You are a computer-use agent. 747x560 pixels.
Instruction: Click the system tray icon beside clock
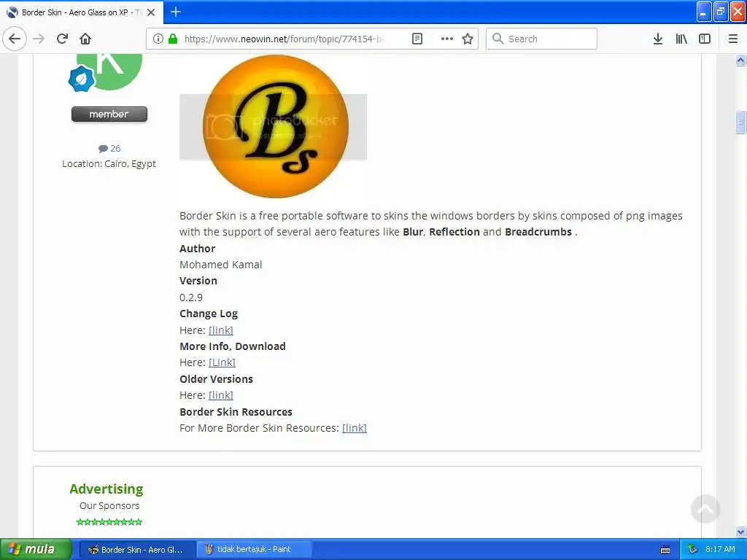click(x=692, y=550)
